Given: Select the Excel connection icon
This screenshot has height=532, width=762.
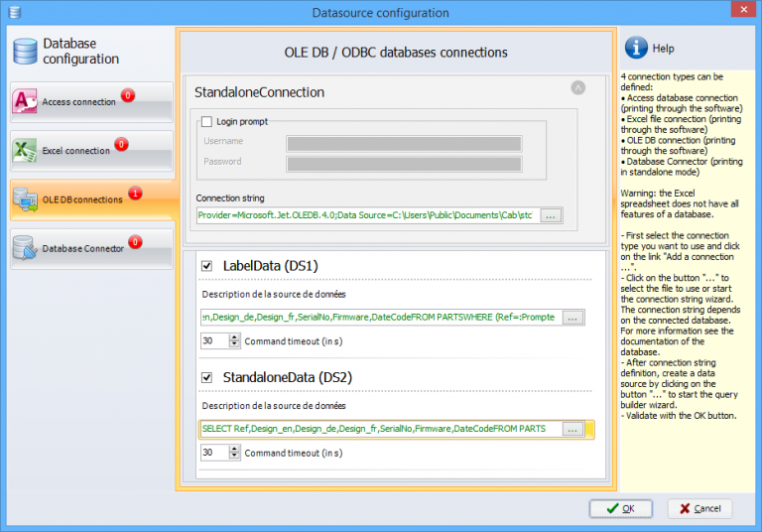Looking at the screenshot, I should point(24,150).
